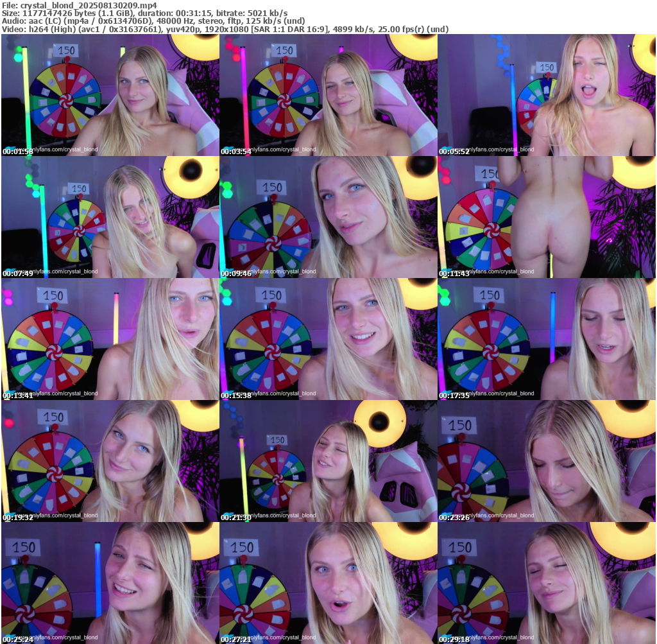
Task: Click the last thumbnail at 00:29:18
Action: [547, 583]
